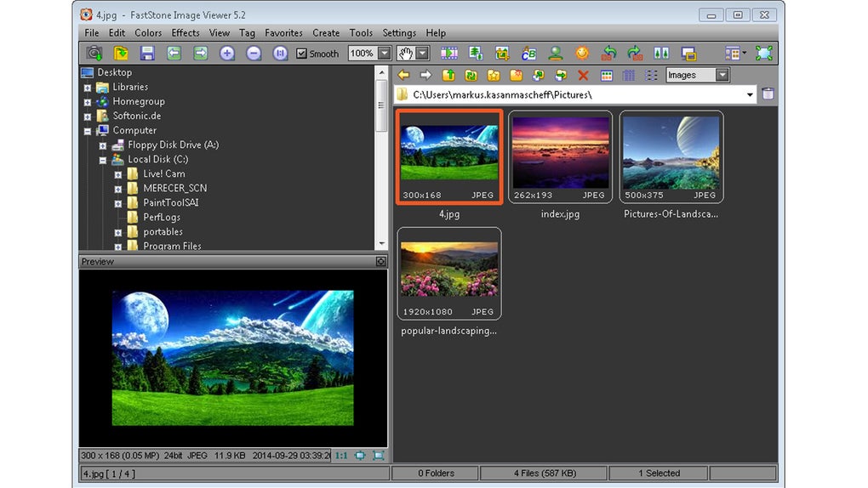Expand the PaintToolSAI folder node
Screen dimensions: 868x488
[118, 203]
